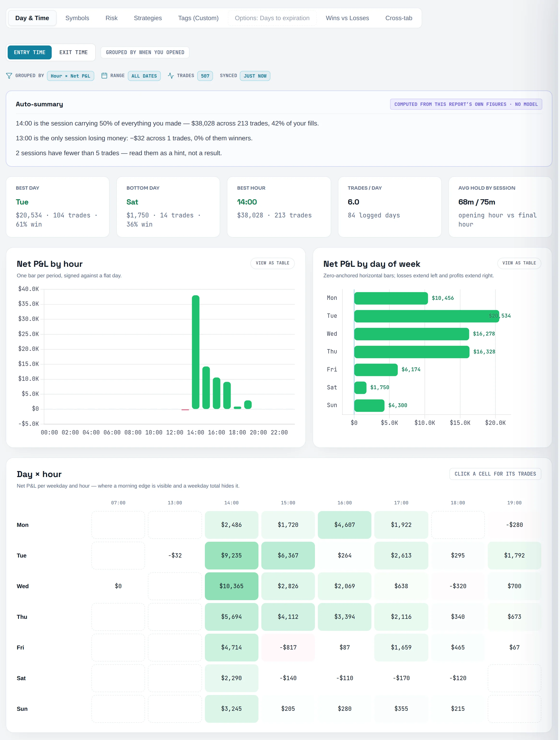The height and width of the screenshot is (740, 560).
Task: Open Thu 14:00 cell '$5,694'
Action: coord(231,617)
